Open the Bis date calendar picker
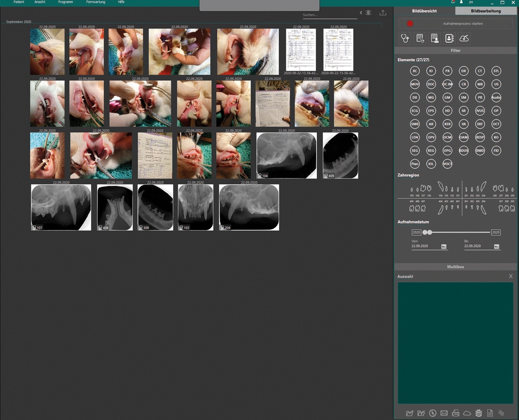The width and height of the screenshot is (519, 420). click(497, 247)
